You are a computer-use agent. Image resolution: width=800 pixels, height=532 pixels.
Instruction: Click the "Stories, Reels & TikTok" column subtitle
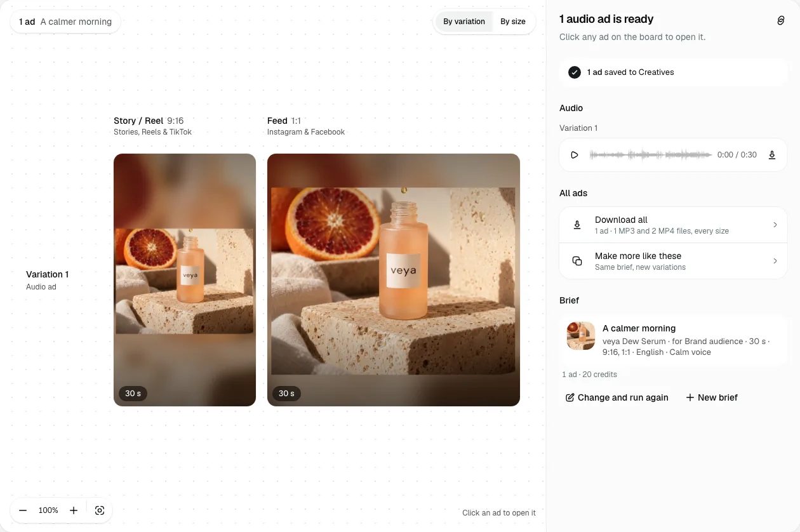tap(152, 132)
